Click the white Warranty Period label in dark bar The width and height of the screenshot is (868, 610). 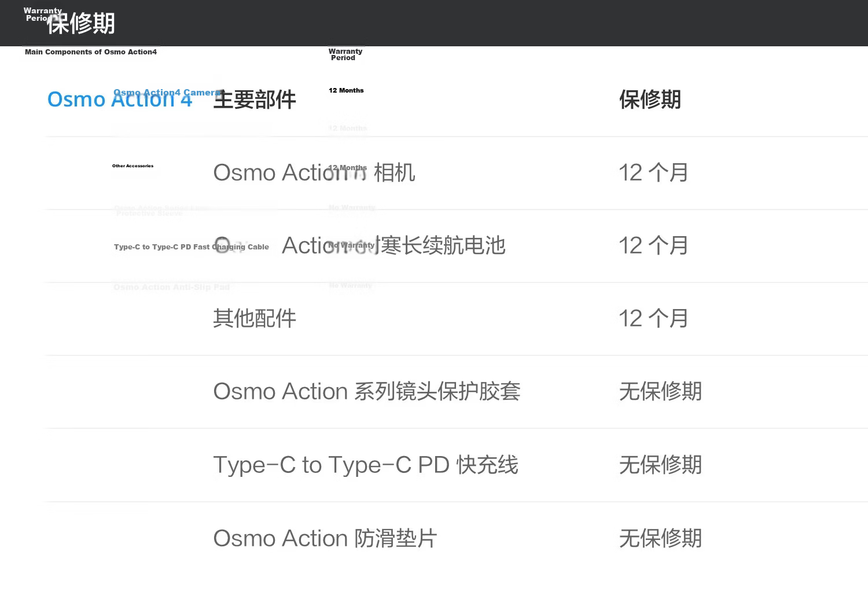point(42,14)
